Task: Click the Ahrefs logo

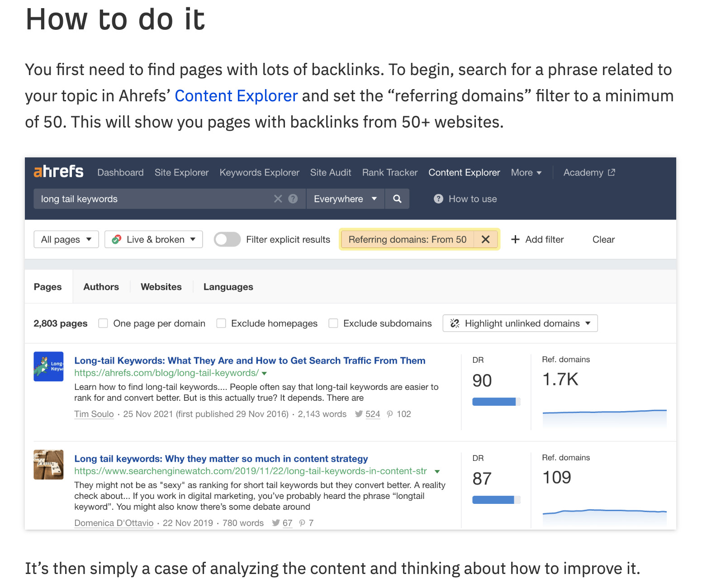Action: (58, 172)
